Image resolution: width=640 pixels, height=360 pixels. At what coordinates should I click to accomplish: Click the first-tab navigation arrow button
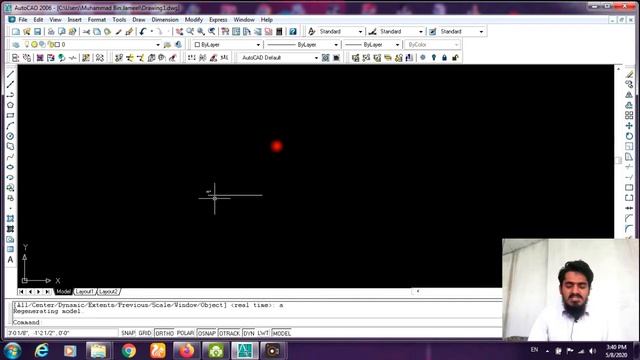(x=21, y=291)
